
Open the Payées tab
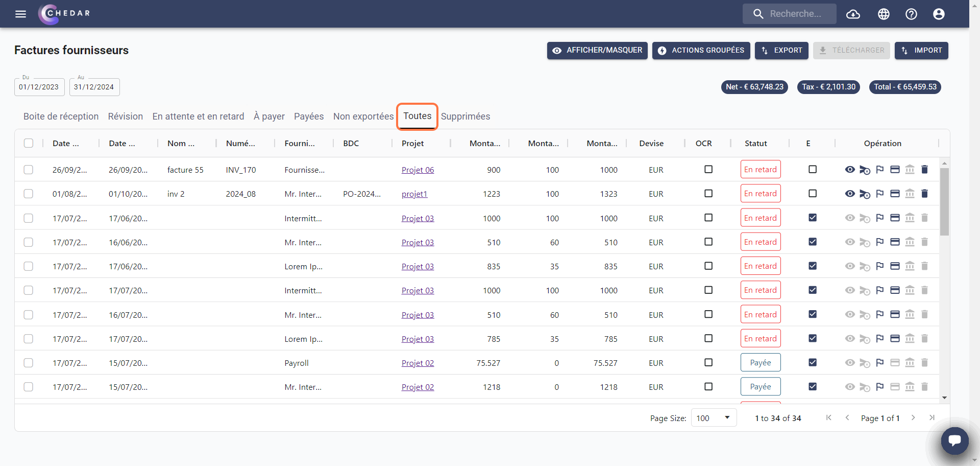pos(309,116)
